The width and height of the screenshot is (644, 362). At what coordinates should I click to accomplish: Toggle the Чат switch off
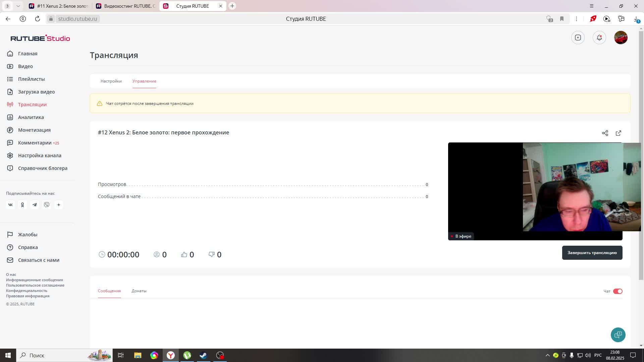[618, 291]
